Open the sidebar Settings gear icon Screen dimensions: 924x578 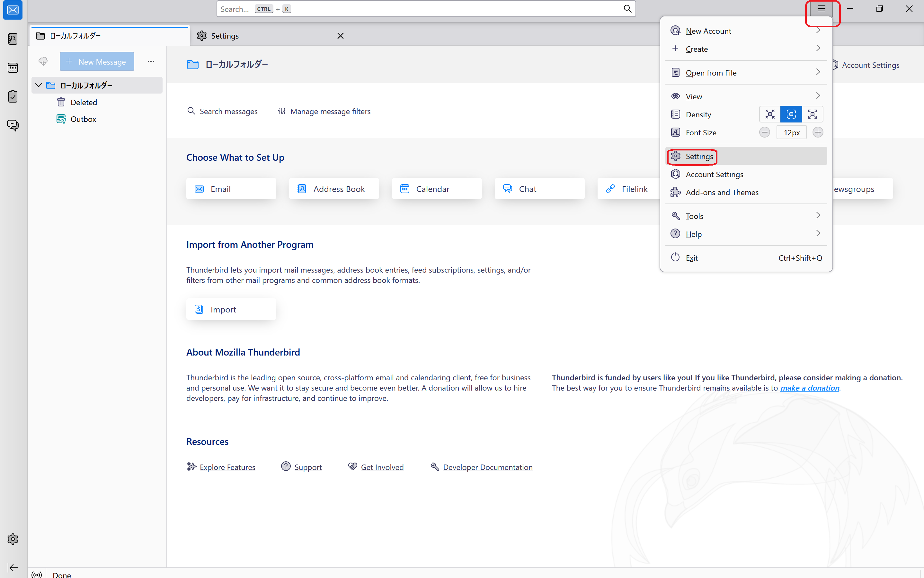pyautogui.click(x=13, y=539)
